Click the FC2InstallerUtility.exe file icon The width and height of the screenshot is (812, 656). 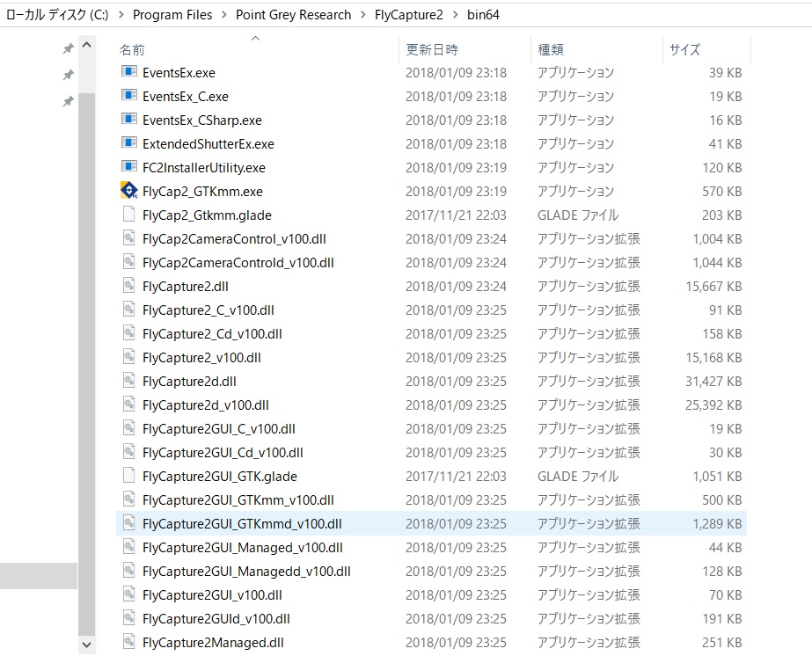coord(129,167)
